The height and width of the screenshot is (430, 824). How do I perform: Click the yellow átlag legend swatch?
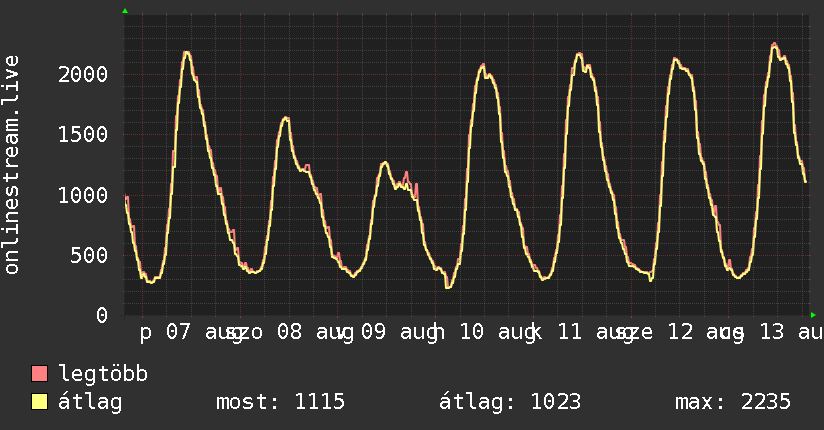(x=39, y=402)
